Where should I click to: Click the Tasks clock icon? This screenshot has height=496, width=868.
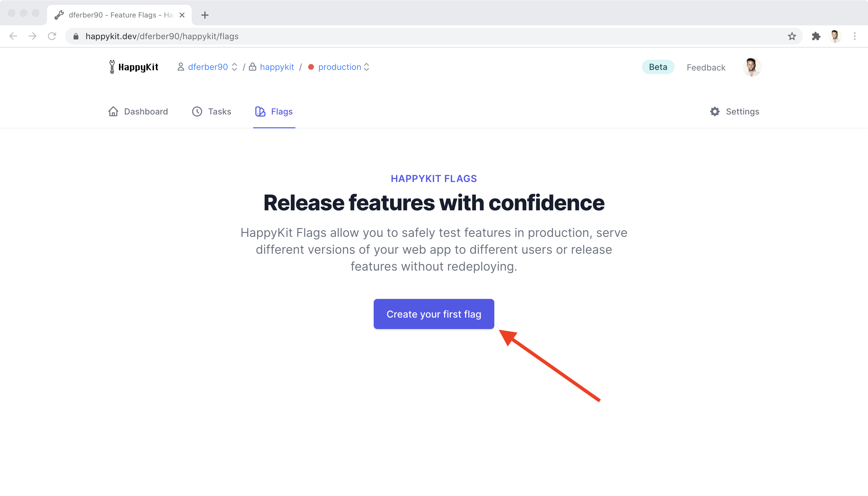(197, 111)
